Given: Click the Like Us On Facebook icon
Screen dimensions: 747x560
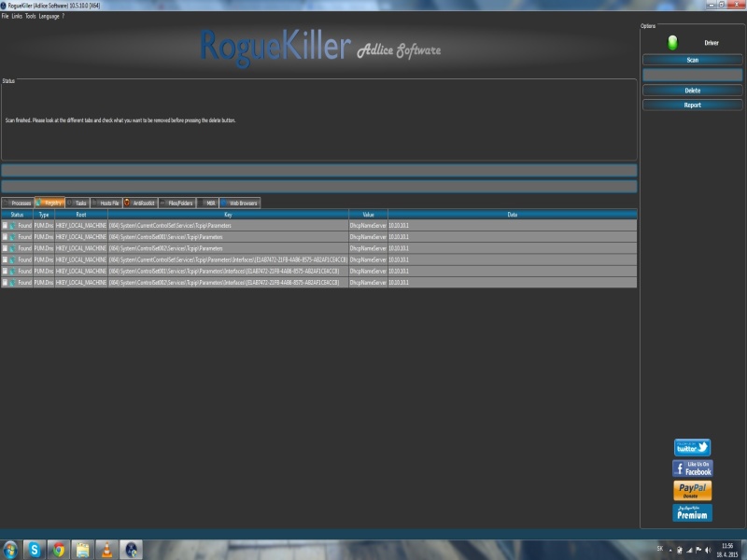Looking at the screenshot, I should (691, 469).
